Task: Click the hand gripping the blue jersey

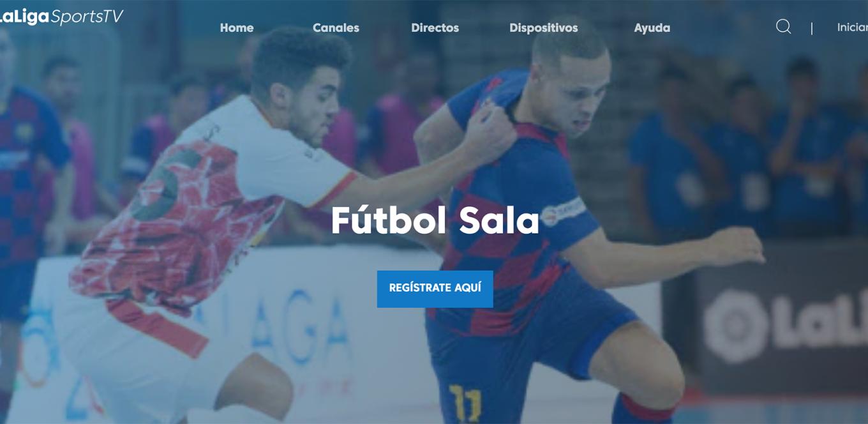Action: pos(490,129)
